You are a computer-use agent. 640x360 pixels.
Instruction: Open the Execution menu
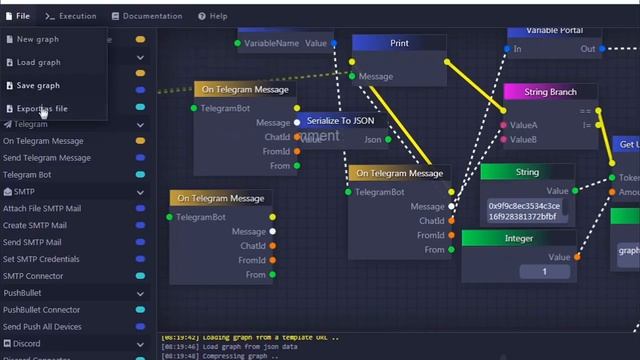pos(71,16)
